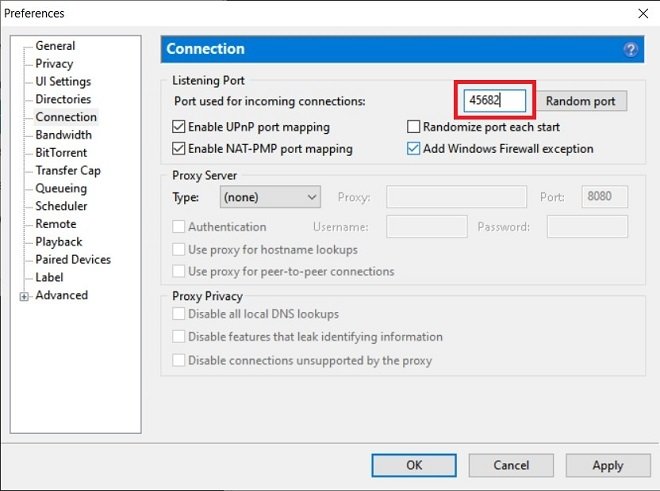The image size is (660, 491).
Task: Go to Queueing preferences
Action: (x=61, y=188)
